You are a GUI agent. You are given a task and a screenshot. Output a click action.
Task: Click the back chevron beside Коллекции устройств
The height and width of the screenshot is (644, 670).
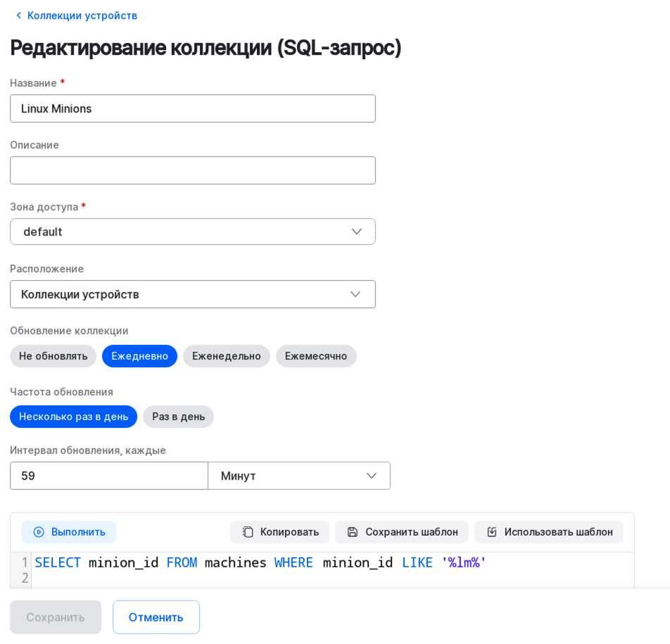[18, 15]
